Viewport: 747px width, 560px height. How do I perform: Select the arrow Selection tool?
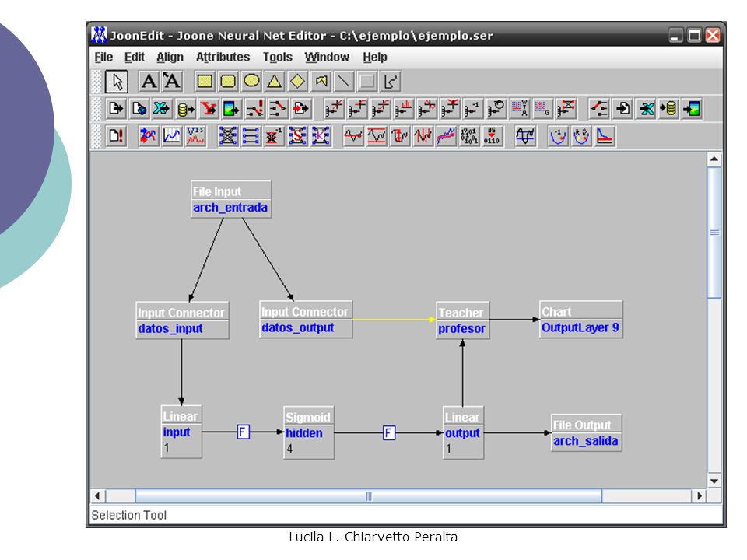tap(117, 82)
